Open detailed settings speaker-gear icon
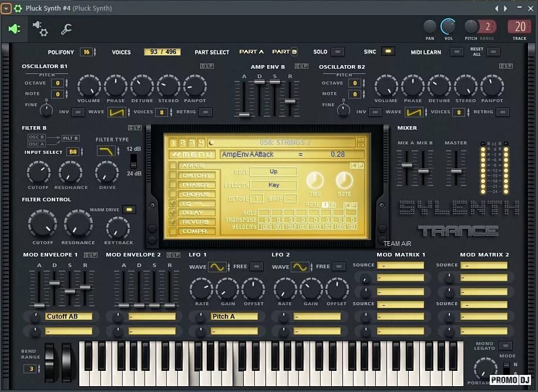 pyautogui.click(x=40, y=29)
